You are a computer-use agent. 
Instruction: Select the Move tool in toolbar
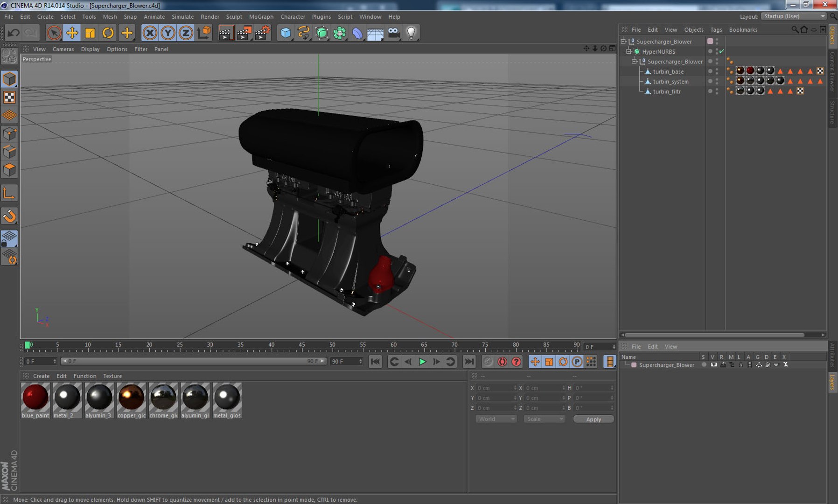click(x=72, y=33)
